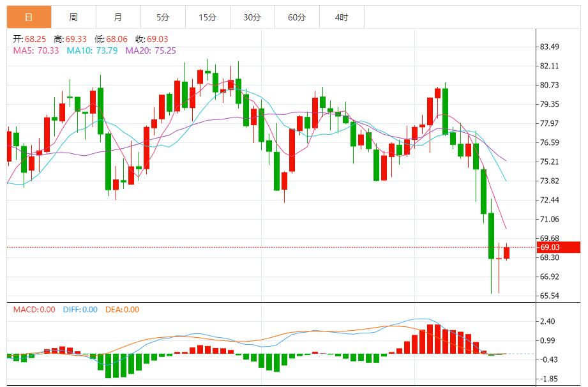Click the 66.92 price axis label
Viewport: 588px width, 387px height.
pos(550,277)
